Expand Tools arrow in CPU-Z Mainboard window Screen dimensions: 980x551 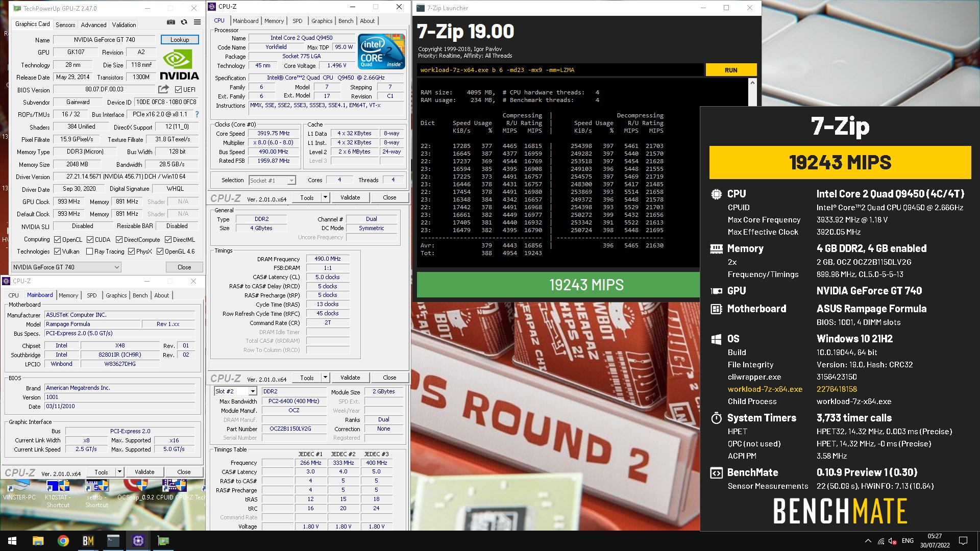point(119,472)
